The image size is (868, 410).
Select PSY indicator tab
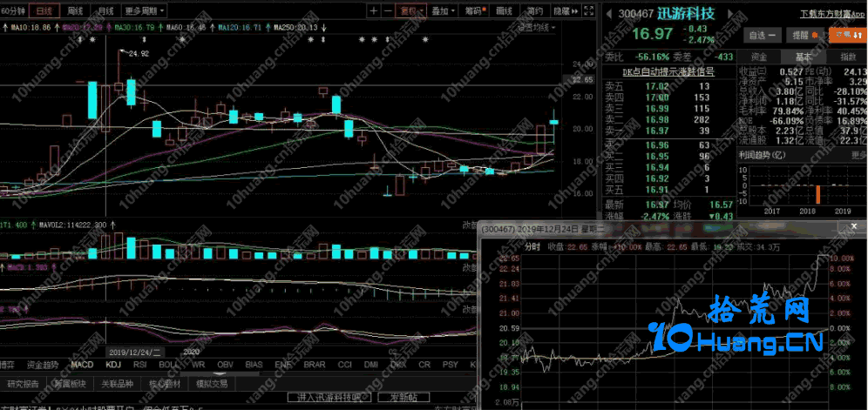tap(450, 366)
